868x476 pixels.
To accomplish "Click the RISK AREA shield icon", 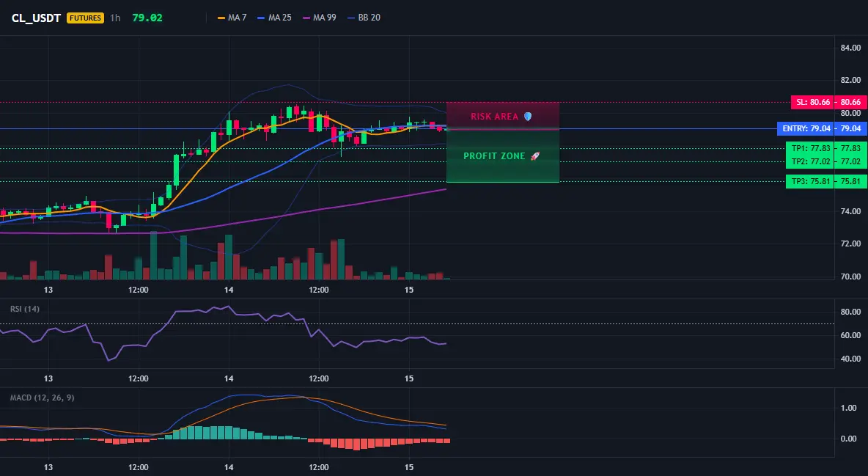I will click(x=528, y=117).
